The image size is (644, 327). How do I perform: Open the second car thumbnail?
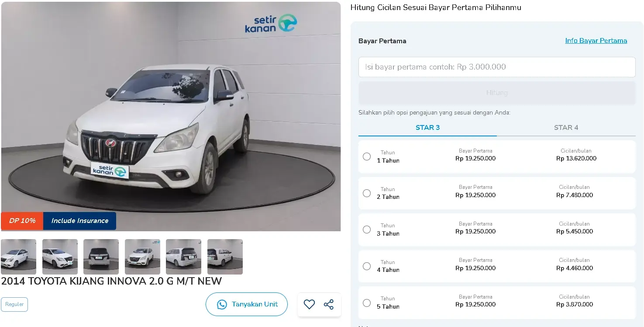(60, 257)
